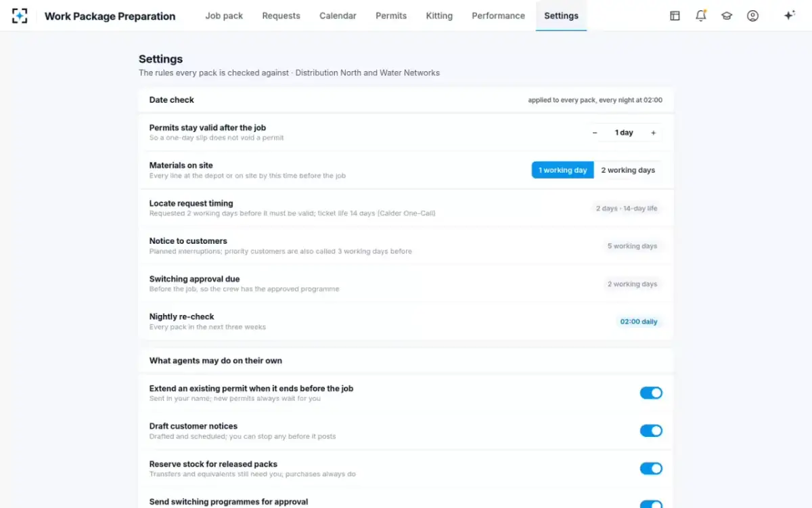Open the graduation cap learning icon

click(727, 16)
